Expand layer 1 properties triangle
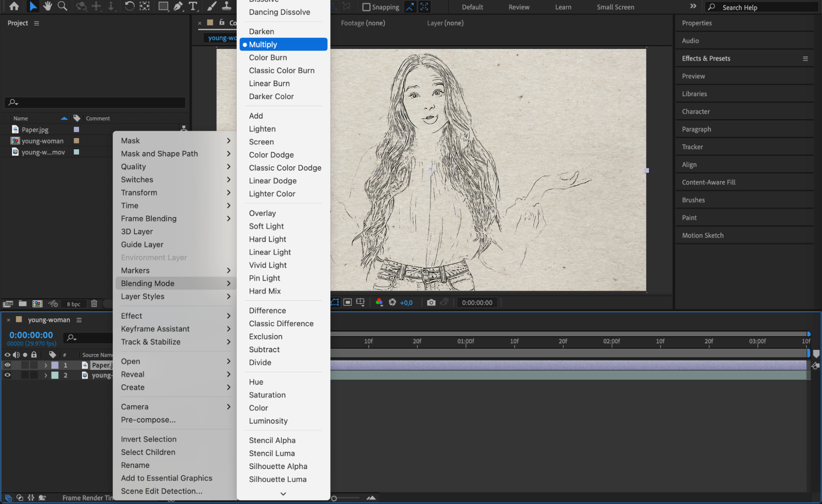 point(46,365)
